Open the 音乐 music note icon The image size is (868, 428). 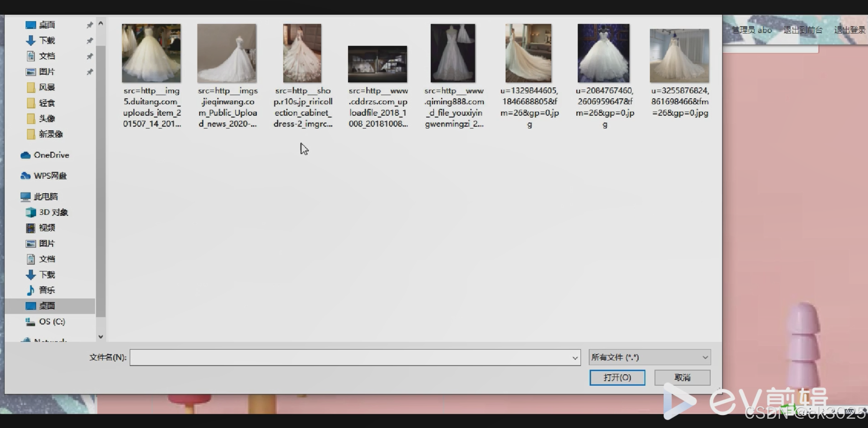tap(30, 290)
